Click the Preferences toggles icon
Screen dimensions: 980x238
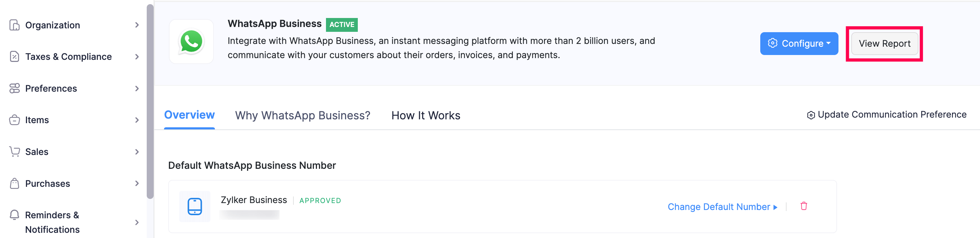click(x=15, y=88)
